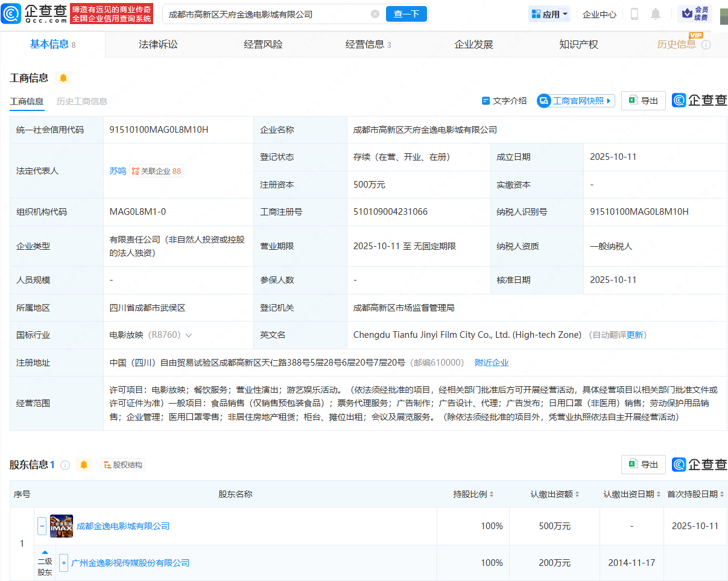Screen dimensions: 728x581
Task: Collapse the 成都金逸电影城有限公司 shareholder row
Action: click(42, 526)
